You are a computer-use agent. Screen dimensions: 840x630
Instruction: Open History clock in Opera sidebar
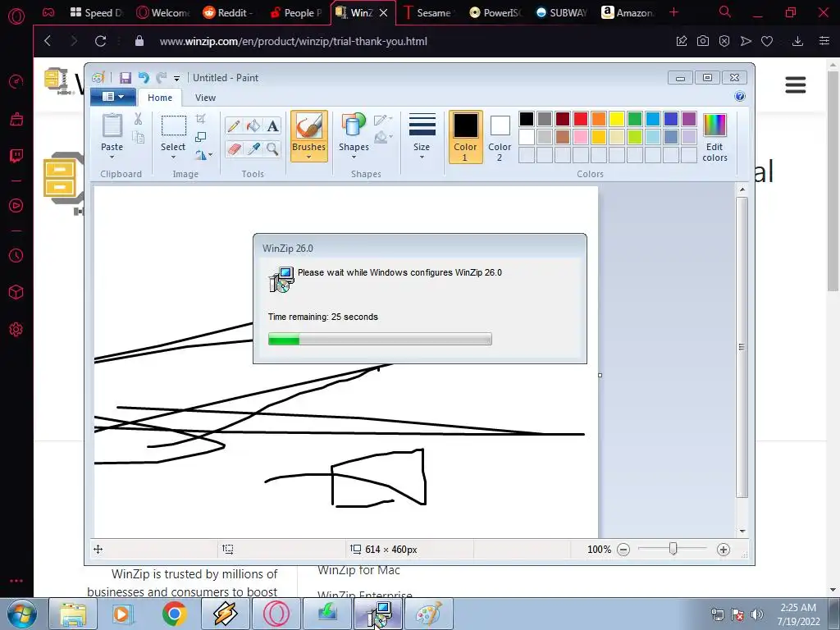(16, 256)
